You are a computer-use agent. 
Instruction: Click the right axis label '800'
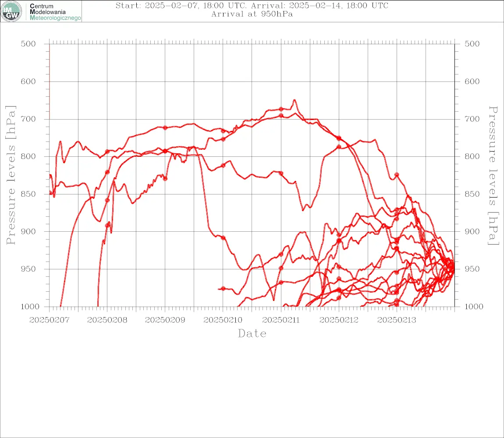coord(472,156)
